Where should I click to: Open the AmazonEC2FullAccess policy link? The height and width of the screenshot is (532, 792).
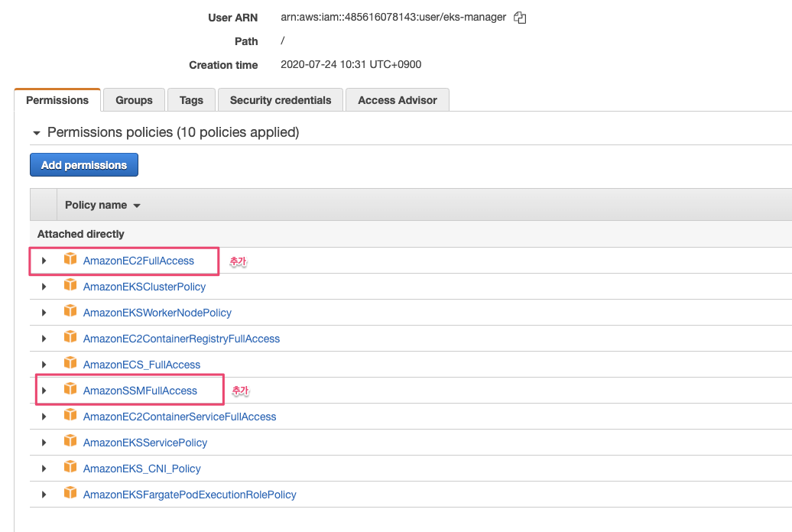pos(138,261)
